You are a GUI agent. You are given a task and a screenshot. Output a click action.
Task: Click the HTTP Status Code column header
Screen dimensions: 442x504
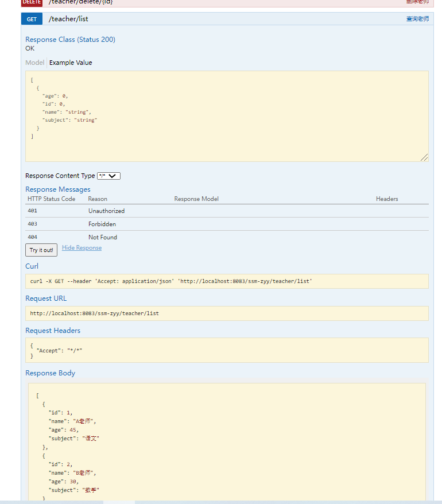pyautogui.click(x=52, y=199)
